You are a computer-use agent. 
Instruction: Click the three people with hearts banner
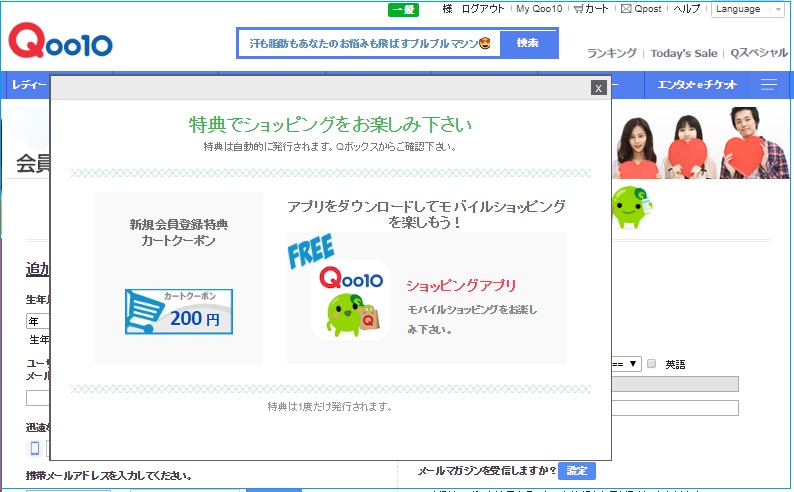pyautogui.click(x=701, y=143)
